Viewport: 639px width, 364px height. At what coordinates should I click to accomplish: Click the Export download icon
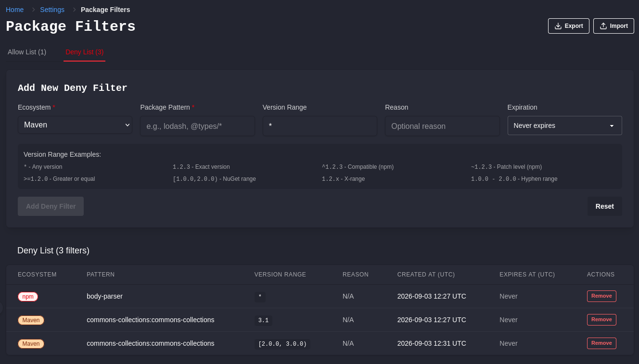558,26
